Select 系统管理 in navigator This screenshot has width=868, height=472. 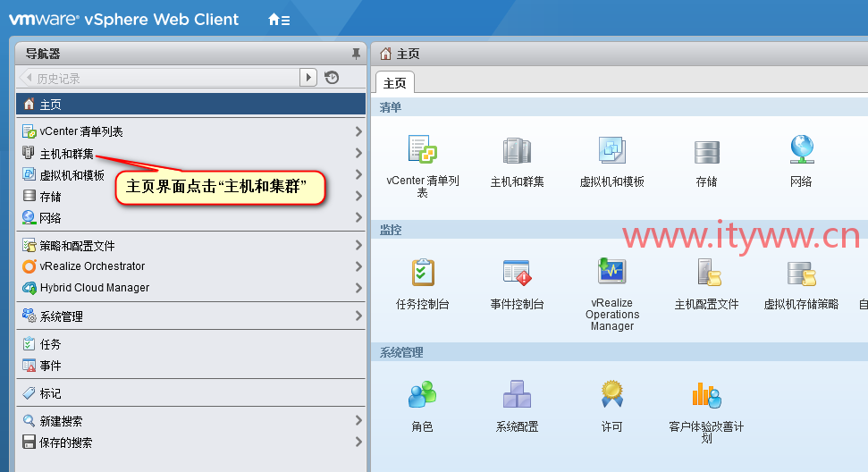(191, 316)
